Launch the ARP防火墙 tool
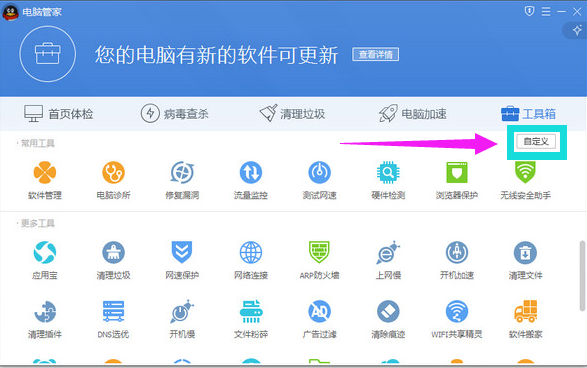587x368 pixels. [x=319, y=261]
